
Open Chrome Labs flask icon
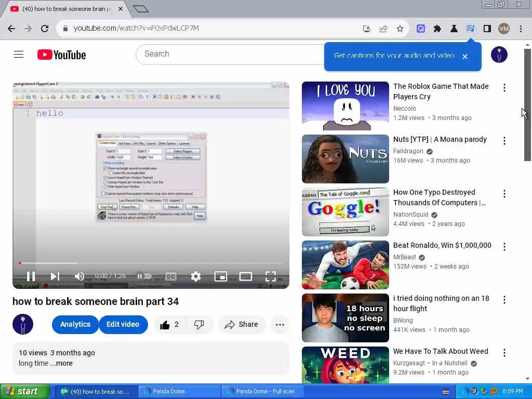pyautogui.click(x=454, y=29)
